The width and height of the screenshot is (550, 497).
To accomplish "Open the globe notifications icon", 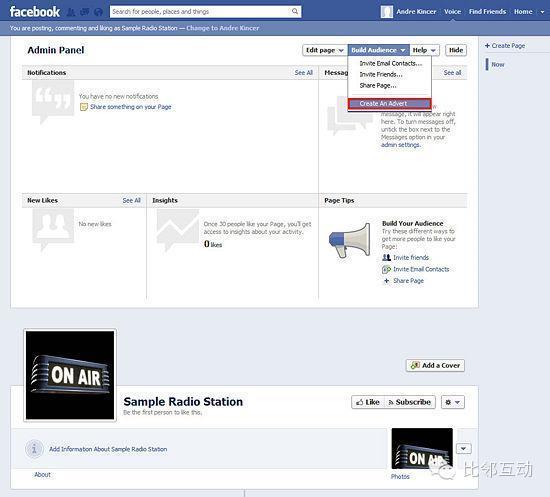I will (99, 12).
